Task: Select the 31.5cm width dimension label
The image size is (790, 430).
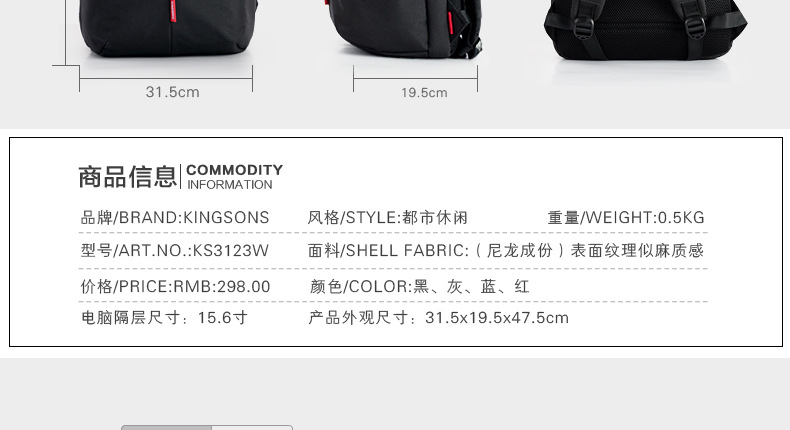Action: (x=172, y=92)
